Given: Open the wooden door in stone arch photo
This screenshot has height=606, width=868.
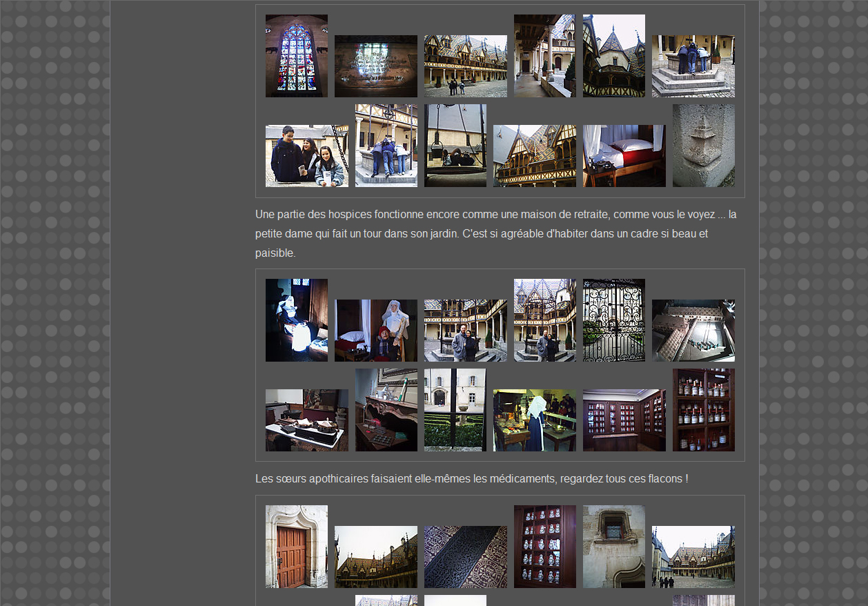Looking at the screenshot, I should 296,547.
